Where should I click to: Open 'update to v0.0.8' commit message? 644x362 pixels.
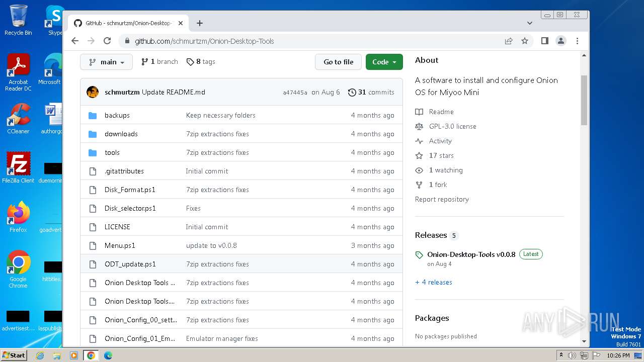pos(211,245)
